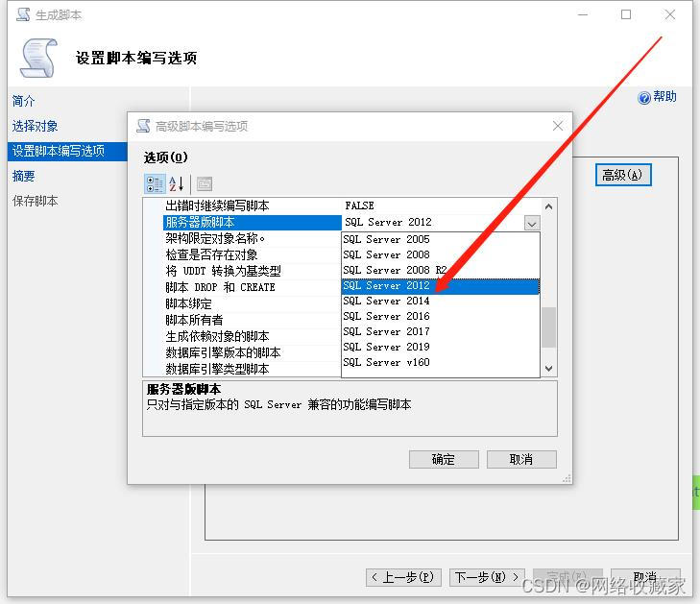Maximize the 生成脚本 window
This screenshot has height=604, width=700.
click(x=626, y=14)
